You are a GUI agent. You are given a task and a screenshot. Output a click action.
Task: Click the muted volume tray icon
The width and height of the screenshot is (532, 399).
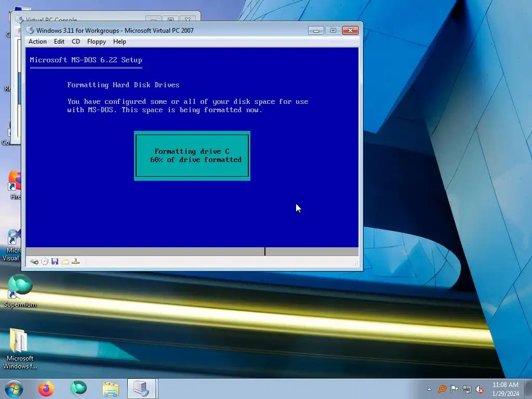pos(480,389)
